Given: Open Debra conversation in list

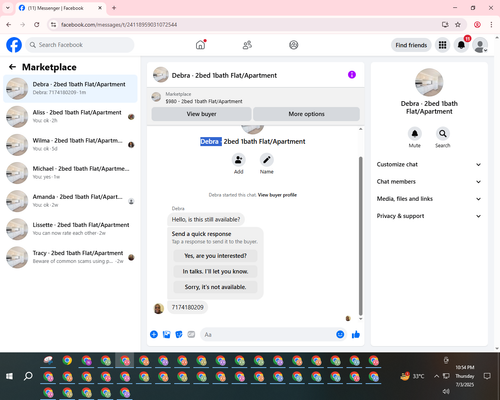Looking at the screenshot, I should 70,89.
